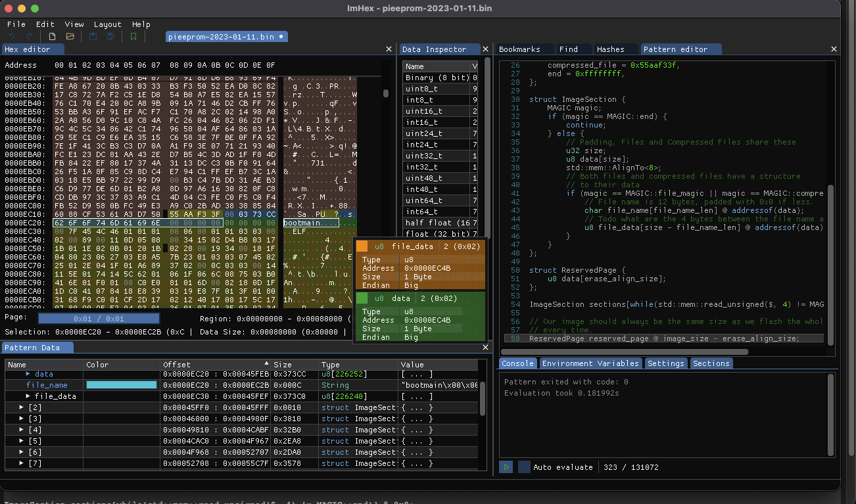The height and width of the screenshot is (504, 856).
Task: Click the Redo arrow in the toolbar
Action: [28, 37]
